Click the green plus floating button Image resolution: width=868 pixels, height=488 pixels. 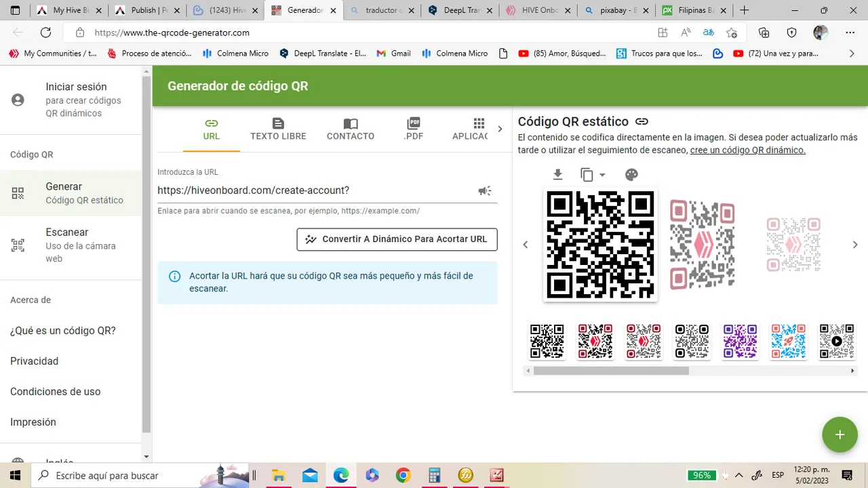tap(840, 434)
